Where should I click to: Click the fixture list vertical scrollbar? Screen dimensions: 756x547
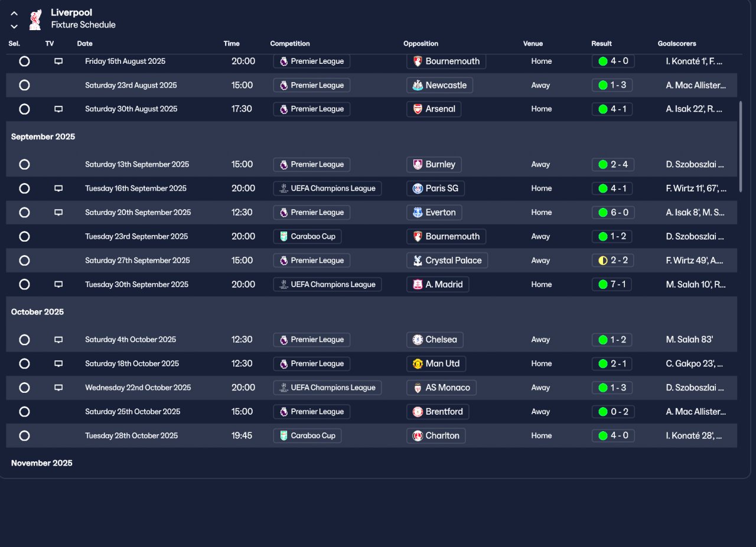tap(741, 146)
